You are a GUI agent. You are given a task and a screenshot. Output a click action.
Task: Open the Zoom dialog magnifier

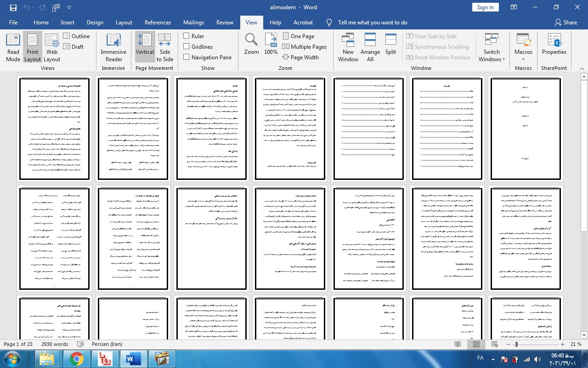pos(251,44)
